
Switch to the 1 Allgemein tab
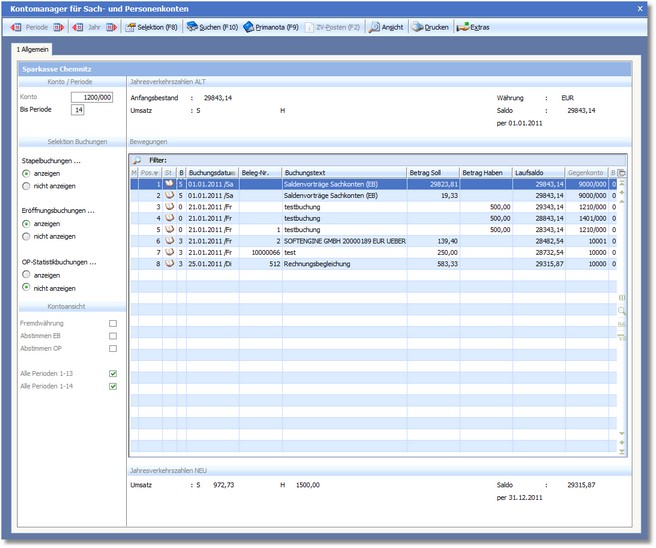(x=32, y=49)
